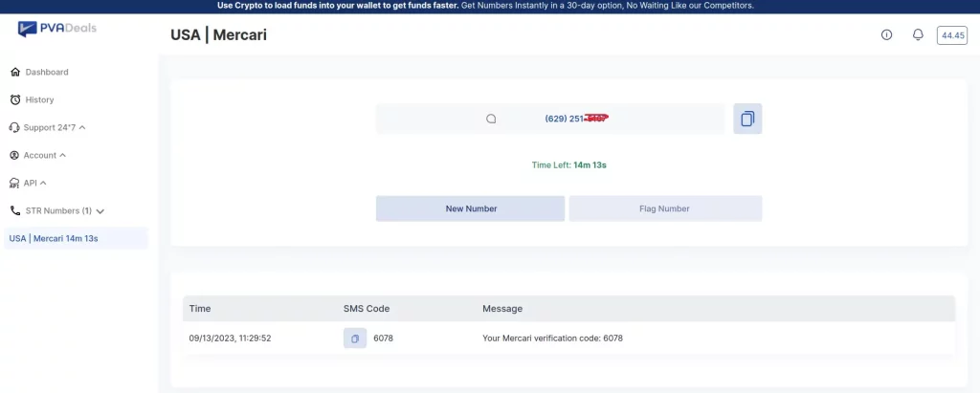980x393 pixels.
Task: Toggle the Support 24*7 chevron
Action: 82,127
